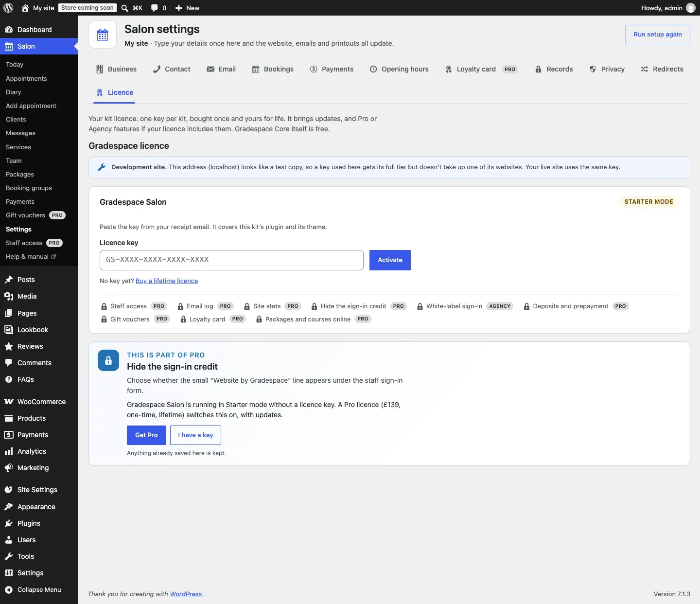Click the Lookbook icon in sidebar
This screenshot has width=700, height=604.
(x=9, y=330)
